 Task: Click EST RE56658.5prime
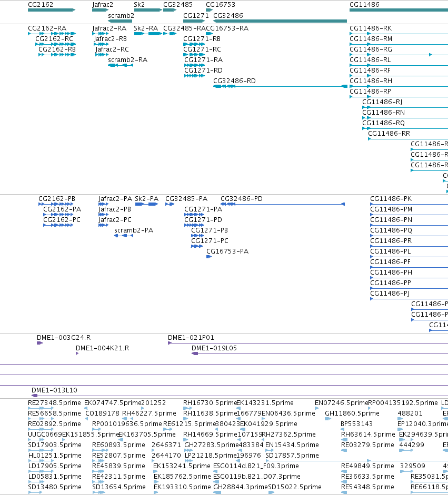click(x=54, y=413)
